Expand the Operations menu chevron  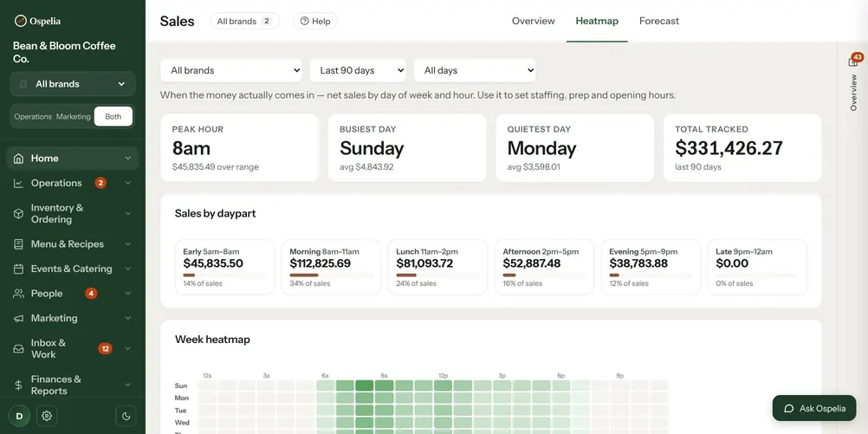coord(128,184)
